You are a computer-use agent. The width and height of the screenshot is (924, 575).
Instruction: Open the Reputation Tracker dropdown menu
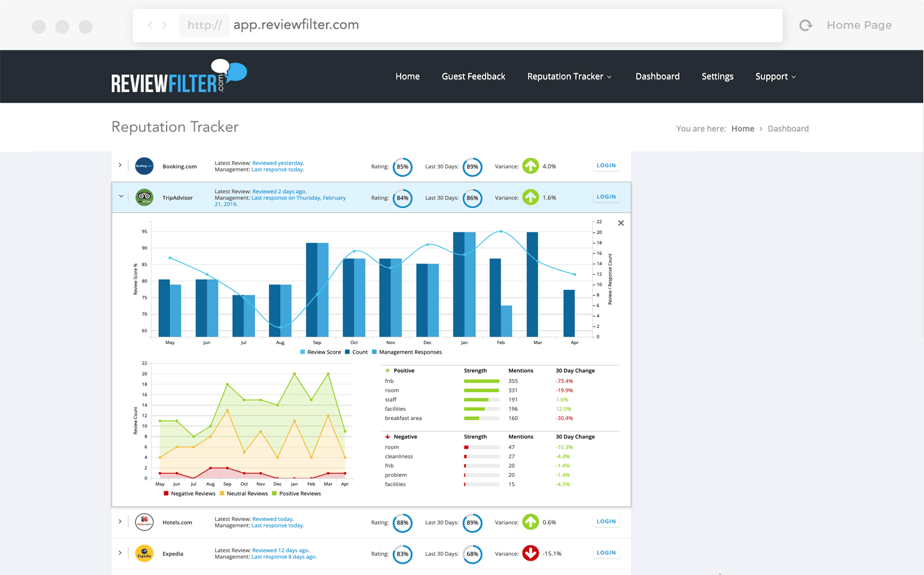569,76
